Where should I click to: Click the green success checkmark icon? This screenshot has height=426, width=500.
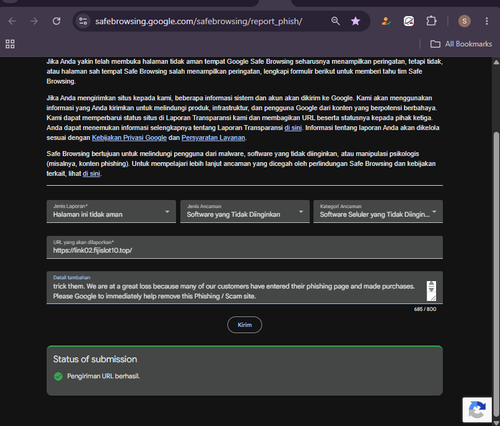[x=58, y=376]
